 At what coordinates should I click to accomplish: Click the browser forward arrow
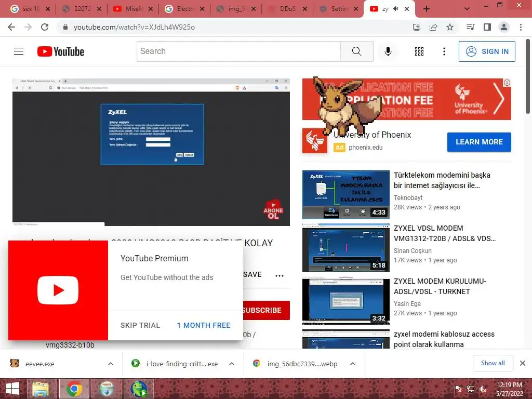tap(28, 27)
